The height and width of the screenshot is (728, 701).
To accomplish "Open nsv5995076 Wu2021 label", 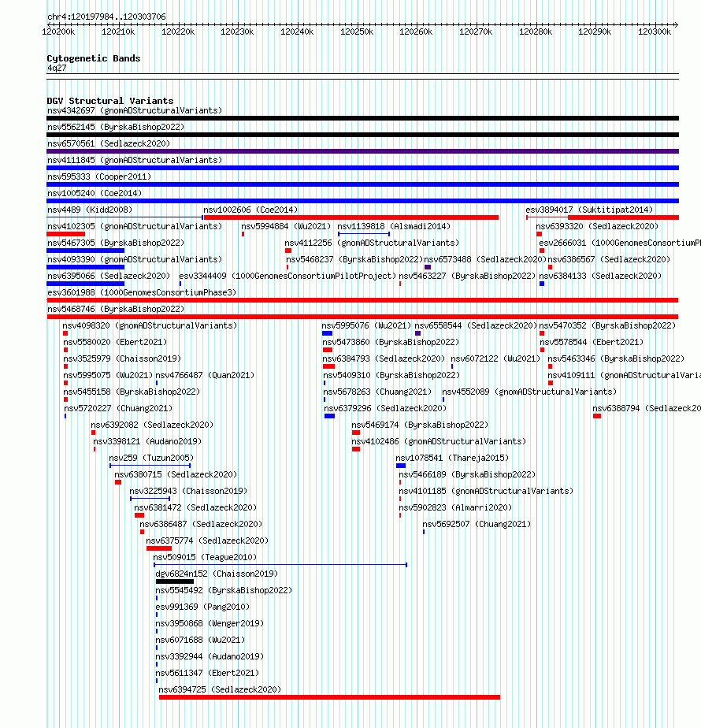I will pyautogui.click(x=367, y=326).
